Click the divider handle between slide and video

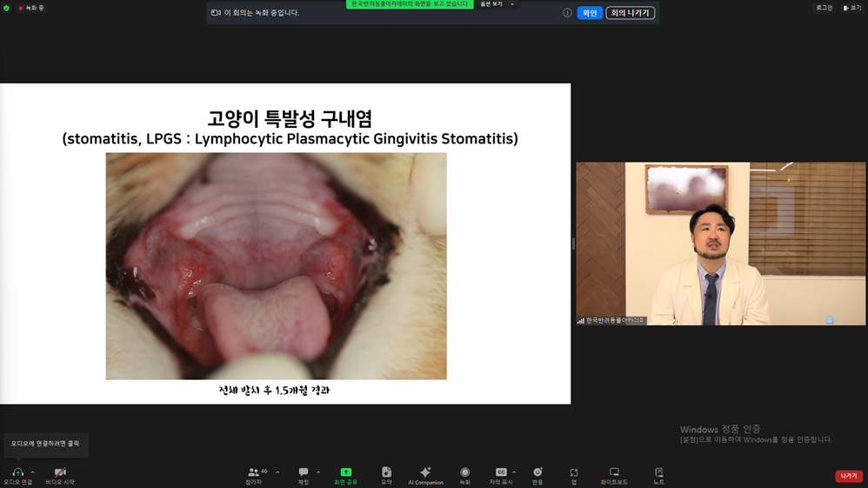coord(573,244)
